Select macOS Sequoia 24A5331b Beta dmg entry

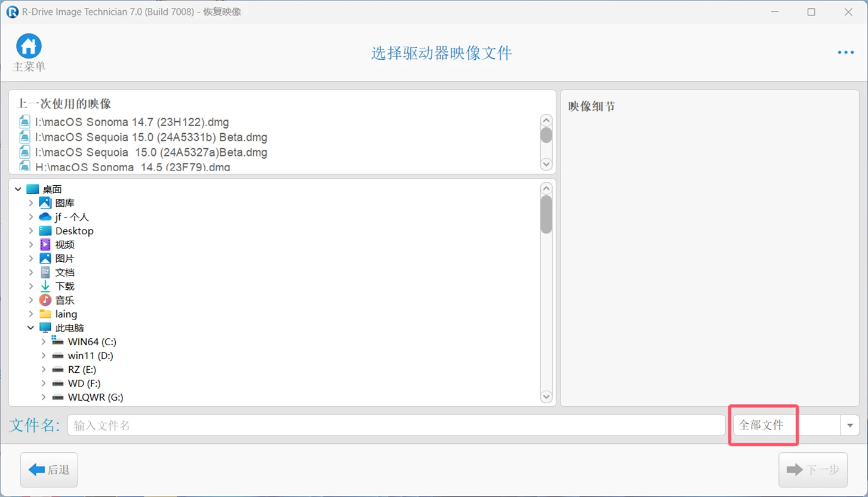[150, 137]
